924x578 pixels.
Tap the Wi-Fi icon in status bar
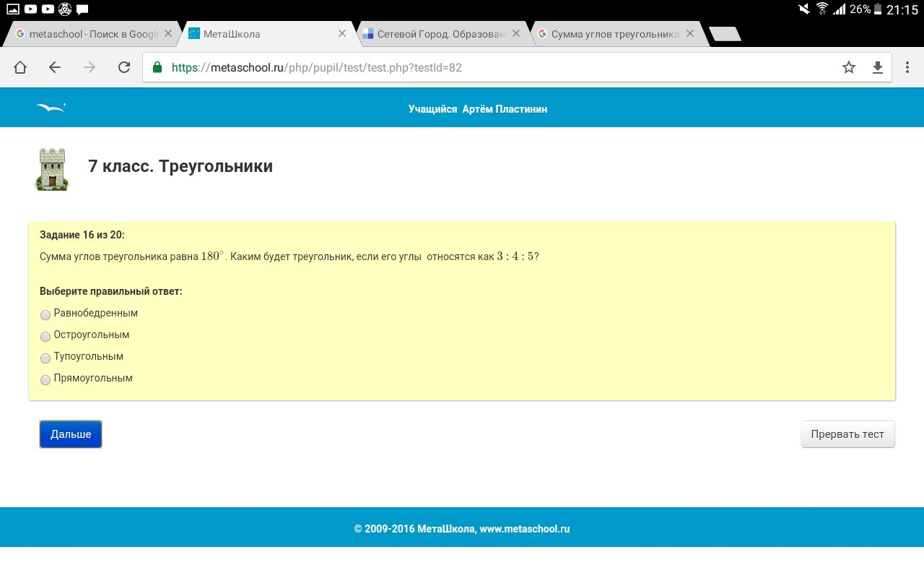(x=822, y=9)
